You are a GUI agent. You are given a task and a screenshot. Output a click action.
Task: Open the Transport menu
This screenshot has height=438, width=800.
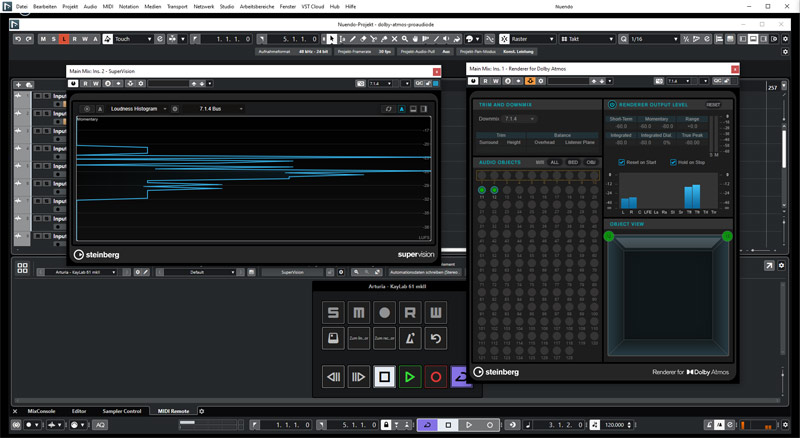(x=176, y=6)
